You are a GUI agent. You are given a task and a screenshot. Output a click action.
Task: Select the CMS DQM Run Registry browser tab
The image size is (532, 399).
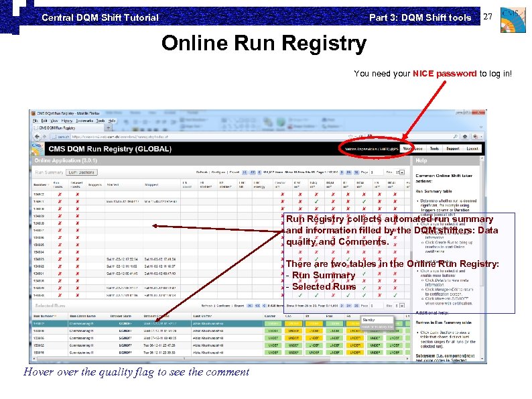click(68, 128)
